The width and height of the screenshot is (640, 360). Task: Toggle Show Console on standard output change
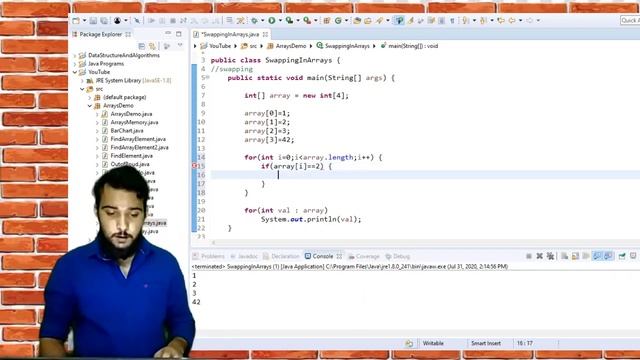click(x=597, y=256)
